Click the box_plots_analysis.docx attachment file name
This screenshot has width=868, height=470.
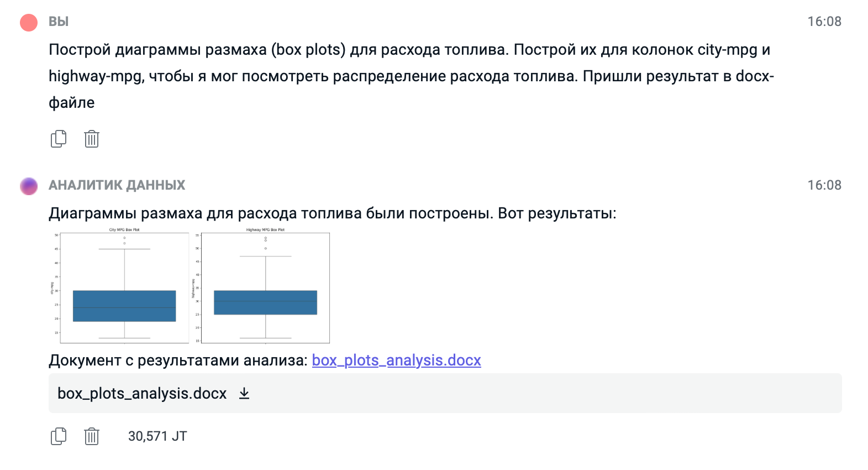tap(142, 394)
